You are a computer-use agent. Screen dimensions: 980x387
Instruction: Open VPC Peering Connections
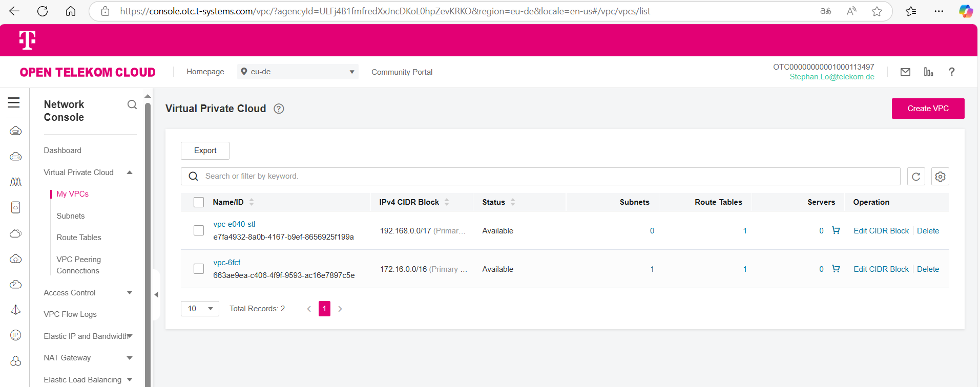point(79,265)
